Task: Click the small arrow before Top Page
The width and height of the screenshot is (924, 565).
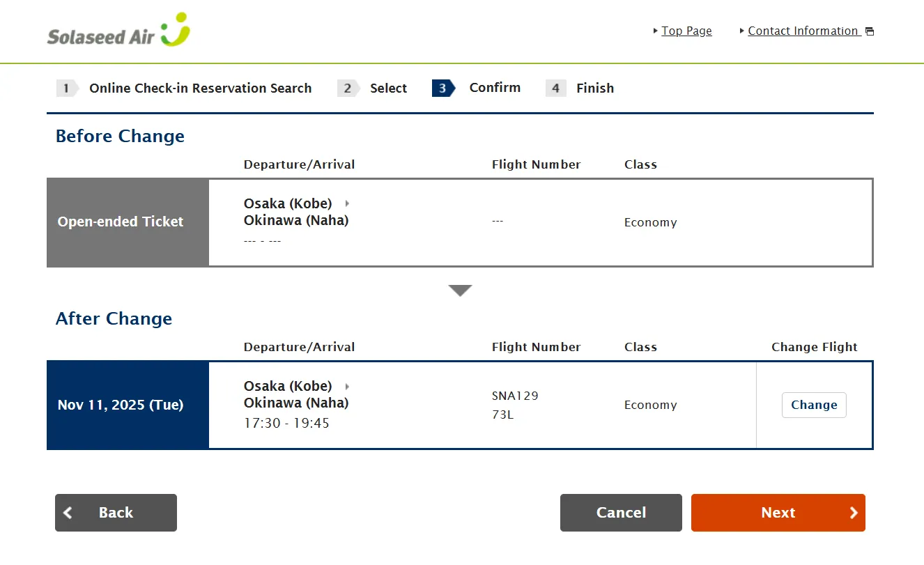Action: [656, 31]
